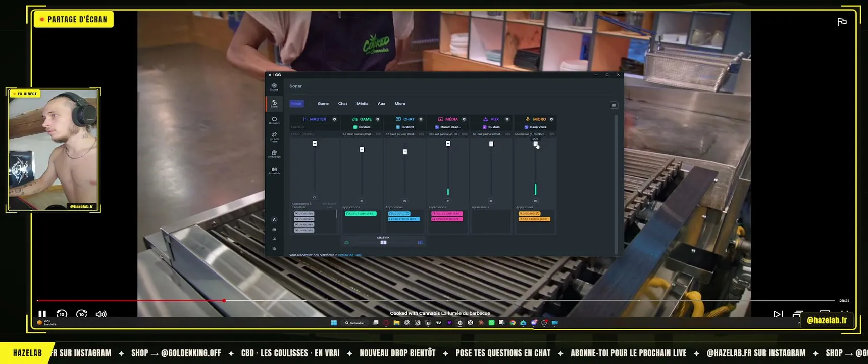
Task: Open the Sonar layout menu icon
Action: click(x=614, y=105)
